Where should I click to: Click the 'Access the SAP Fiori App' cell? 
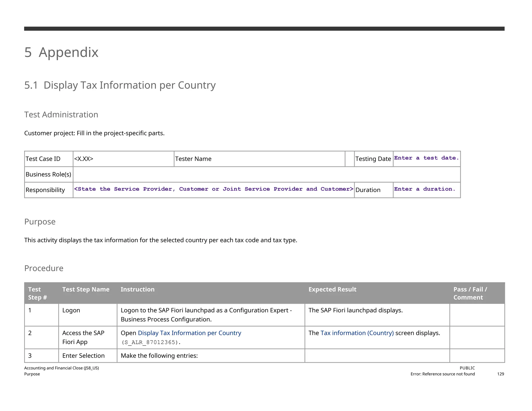click(88, 337)
